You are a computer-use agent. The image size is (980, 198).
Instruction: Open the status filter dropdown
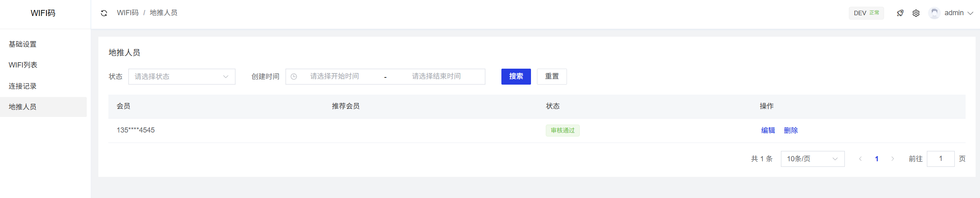(x=182, y=77)
